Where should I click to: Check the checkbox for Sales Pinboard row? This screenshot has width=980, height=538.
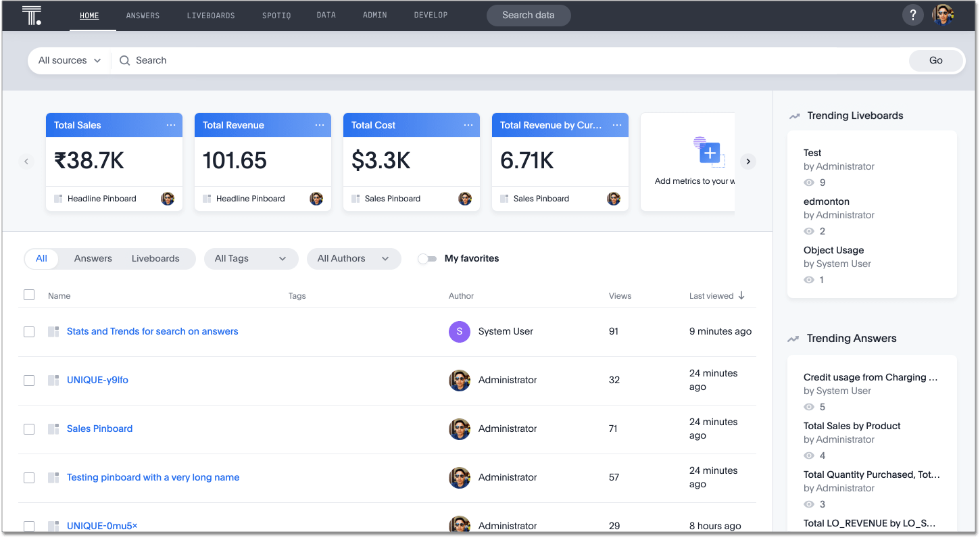[x=29, y=429]
